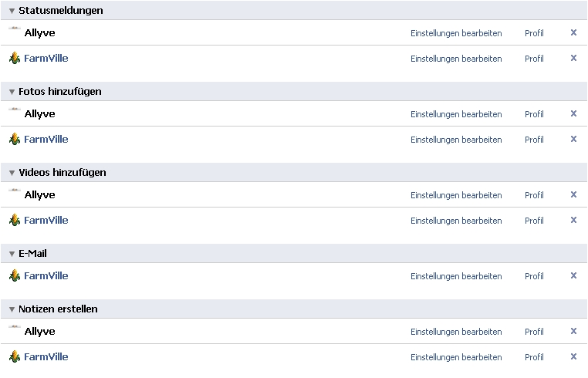Click FarmVille corn icon under Videos hinzufügen
Screen dimensions: 588x378
click(14, 221)
